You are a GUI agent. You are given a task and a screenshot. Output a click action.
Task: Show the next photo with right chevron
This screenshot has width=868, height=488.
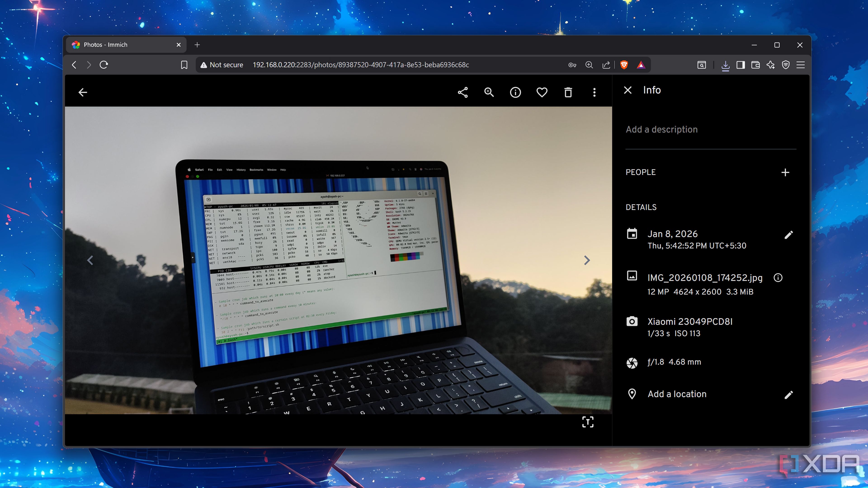coord(587,260)
